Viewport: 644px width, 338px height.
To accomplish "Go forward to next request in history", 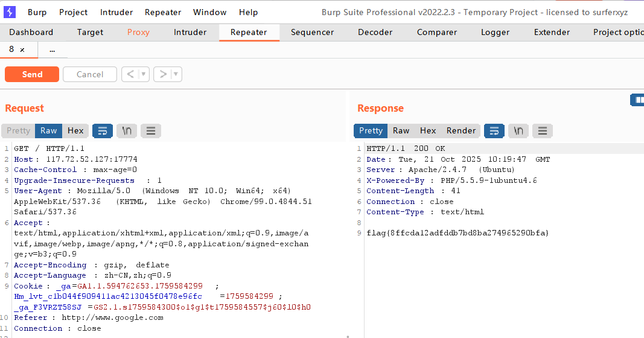I will click(x=163, y=74).
